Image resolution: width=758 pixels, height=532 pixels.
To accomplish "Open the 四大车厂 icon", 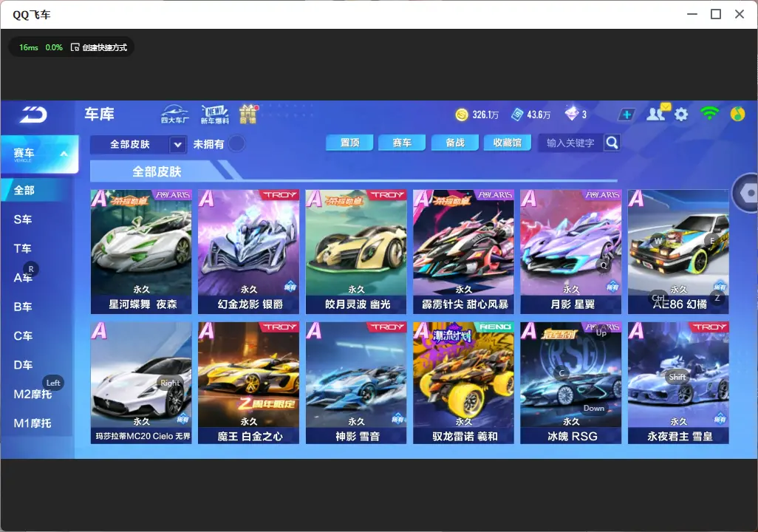I will (x=174, y=114).
